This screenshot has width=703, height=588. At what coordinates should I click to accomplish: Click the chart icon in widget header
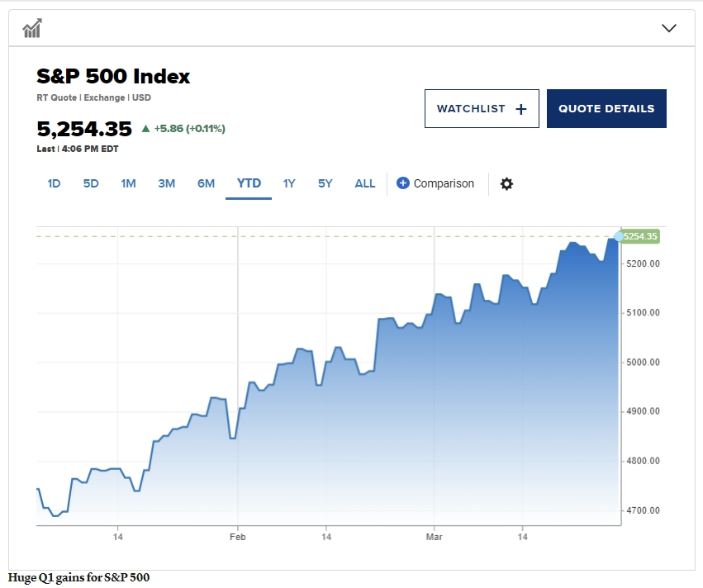[x=32, y=29]
